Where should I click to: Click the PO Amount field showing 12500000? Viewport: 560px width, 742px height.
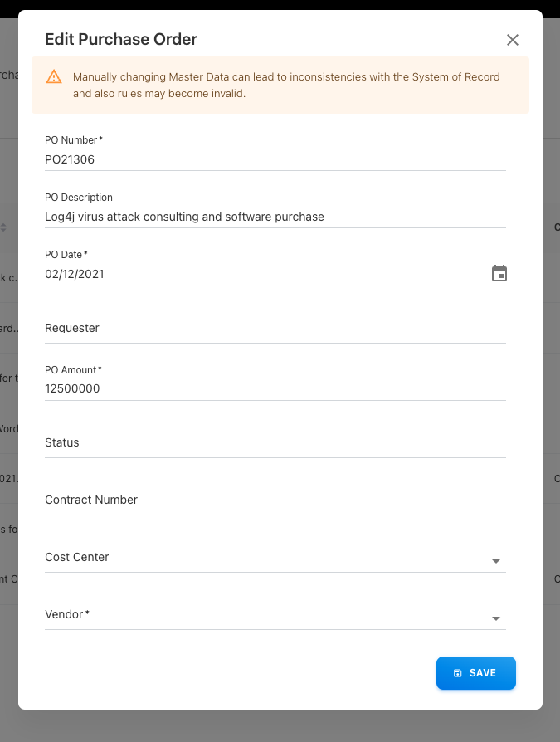coord(274,388)
